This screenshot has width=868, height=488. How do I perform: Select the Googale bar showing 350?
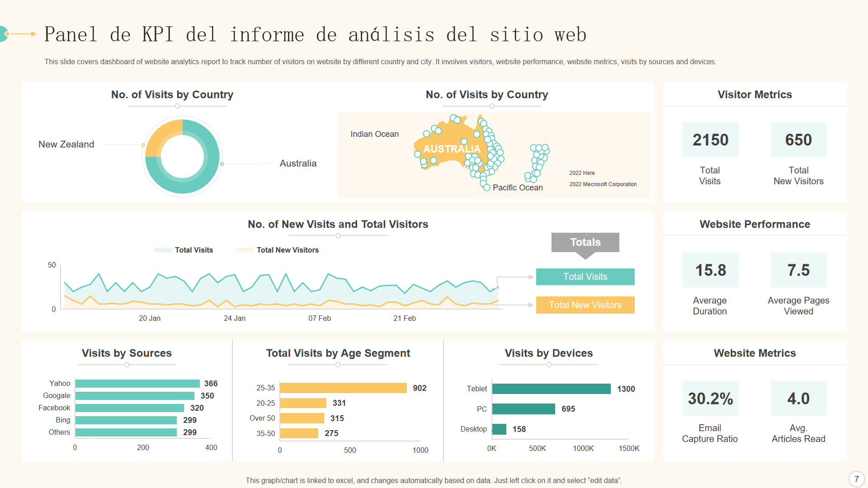135,396
